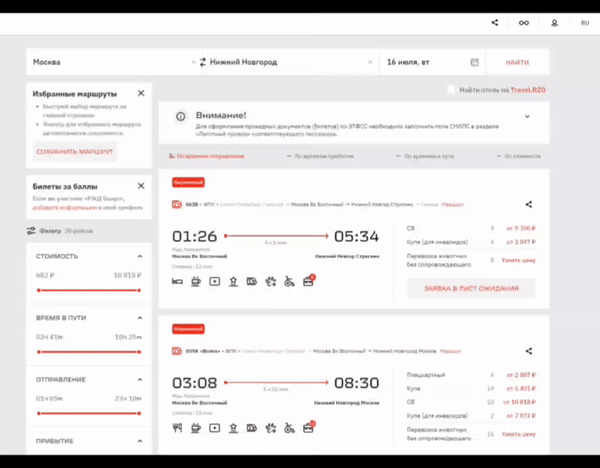The height and width of the screenshot is (468, 600).
Task: Collapse the ПРИБЫТИЕ filter section
Action: 140,441
